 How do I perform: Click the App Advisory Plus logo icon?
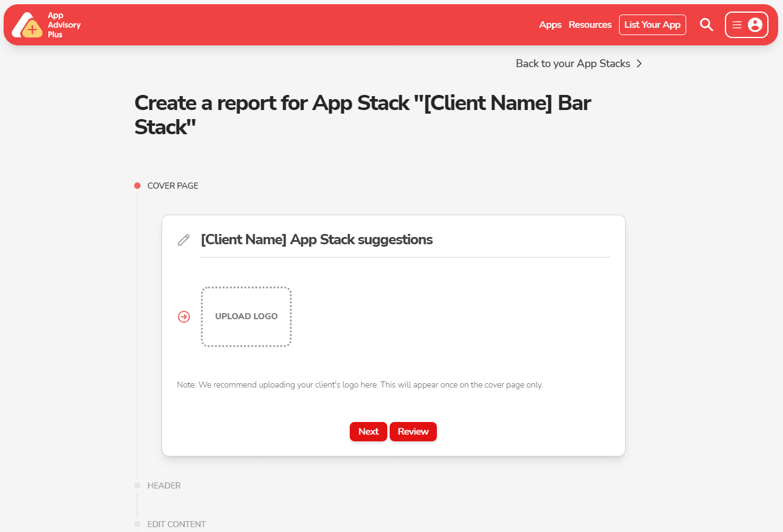pos(27,25)
